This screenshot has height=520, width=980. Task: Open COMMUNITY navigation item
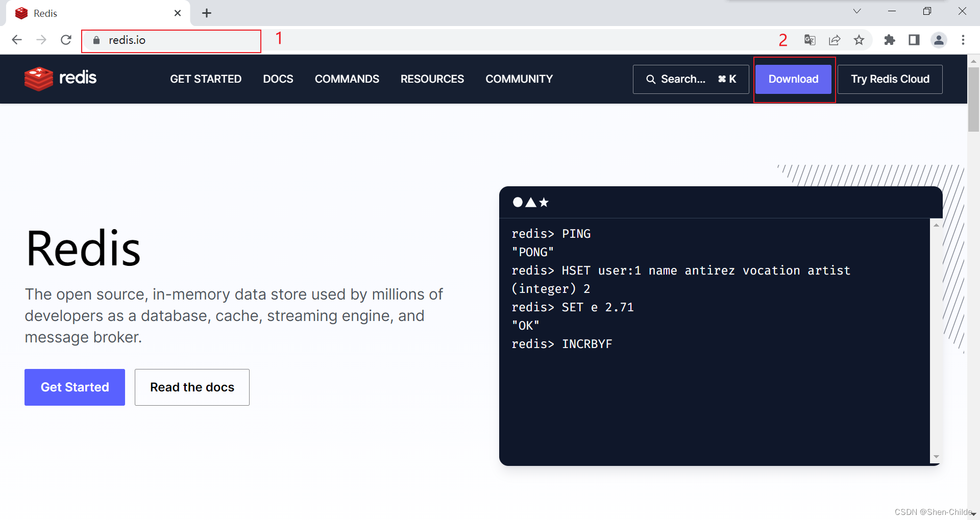(x=519, y=79)
